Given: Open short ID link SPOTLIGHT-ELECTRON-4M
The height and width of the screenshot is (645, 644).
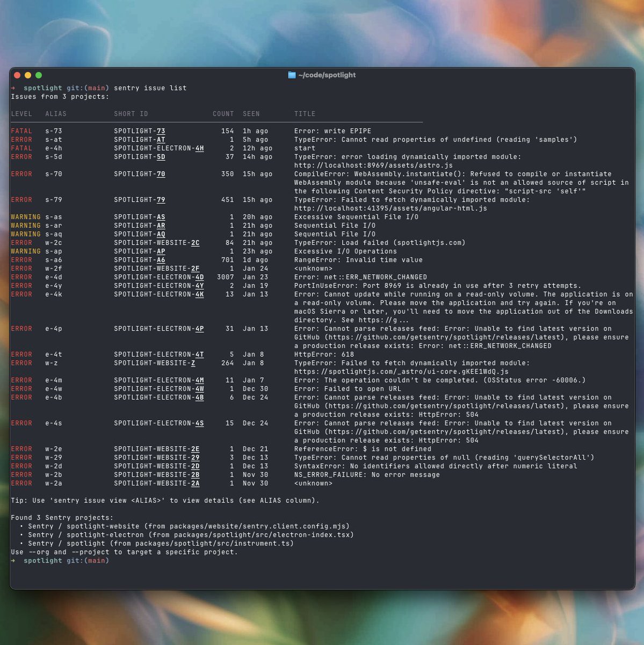Looking at the screenshot, I should [x=159, y=381].
